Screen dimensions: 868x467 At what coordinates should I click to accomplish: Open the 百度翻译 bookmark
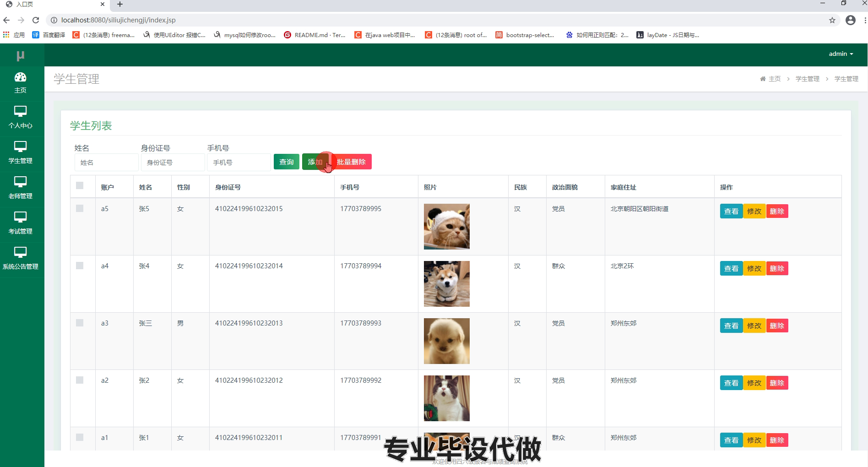point(49,35)
